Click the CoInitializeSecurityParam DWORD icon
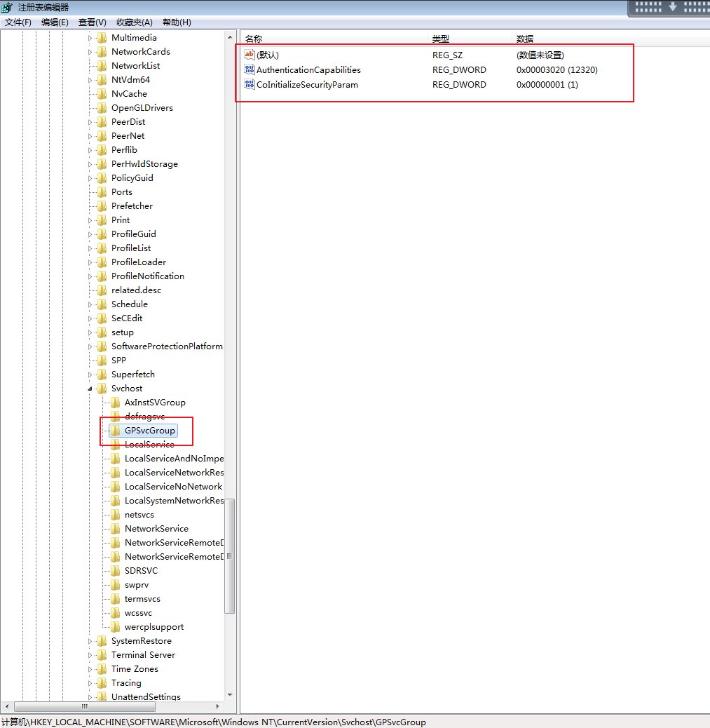Image resolution: width=710 pixels, height=728 pixels. point(250,85)
